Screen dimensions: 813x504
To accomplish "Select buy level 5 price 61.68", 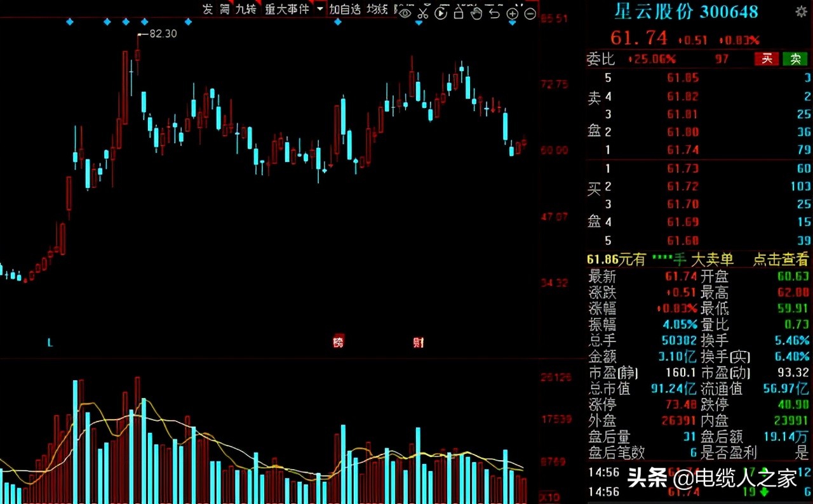I will click(683, 240).
